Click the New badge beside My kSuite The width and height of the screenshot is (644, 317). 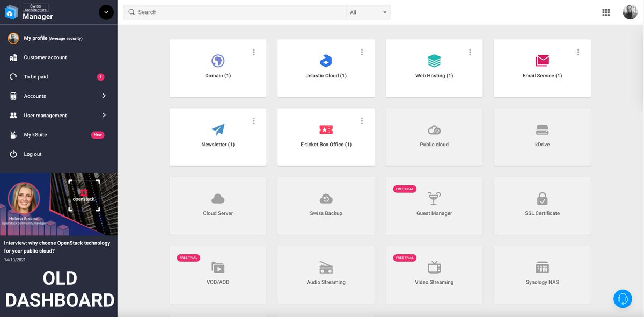click(98, 135)
